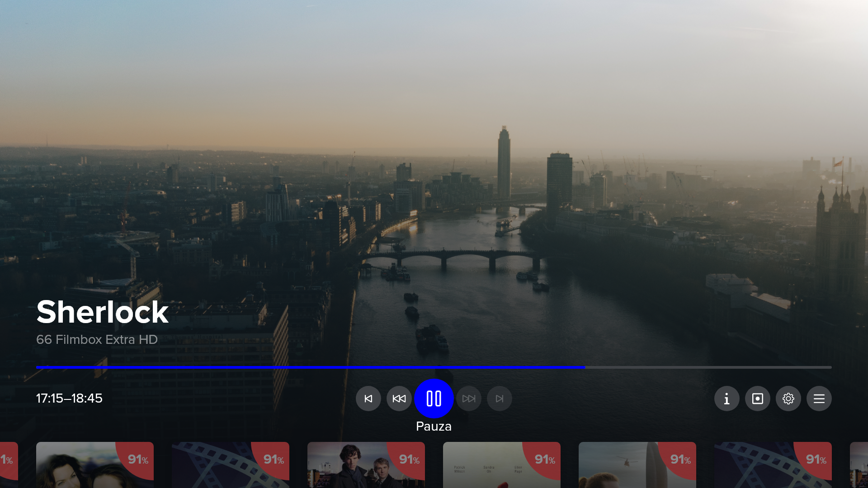The width and height of the screenshot is (868, 488).
Task: Select the thumbnail with helicopter and skyscraper
Action: coord(637,465)
